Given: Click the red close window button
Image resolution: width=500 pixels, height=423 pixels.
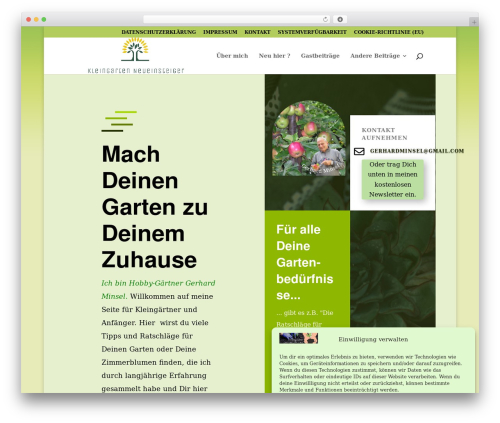Looking at the screenshot, I should 29,19.
